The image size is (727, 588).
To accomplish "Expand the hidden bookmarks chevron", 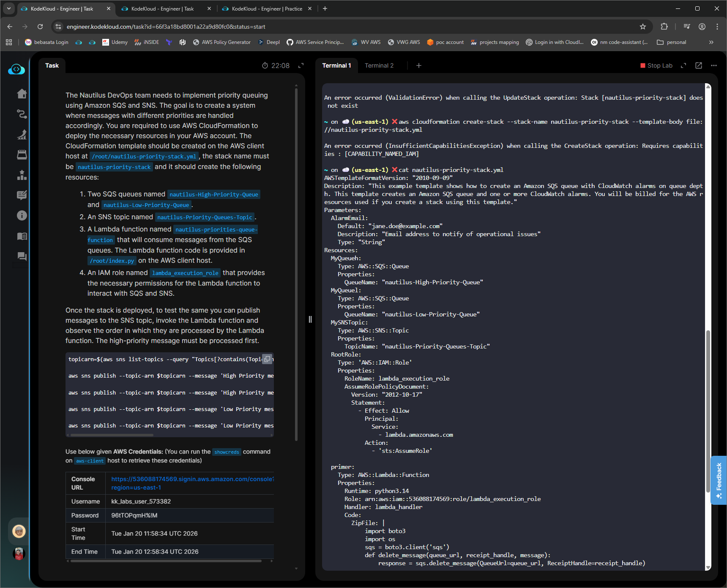I will [x=711, y=42].
